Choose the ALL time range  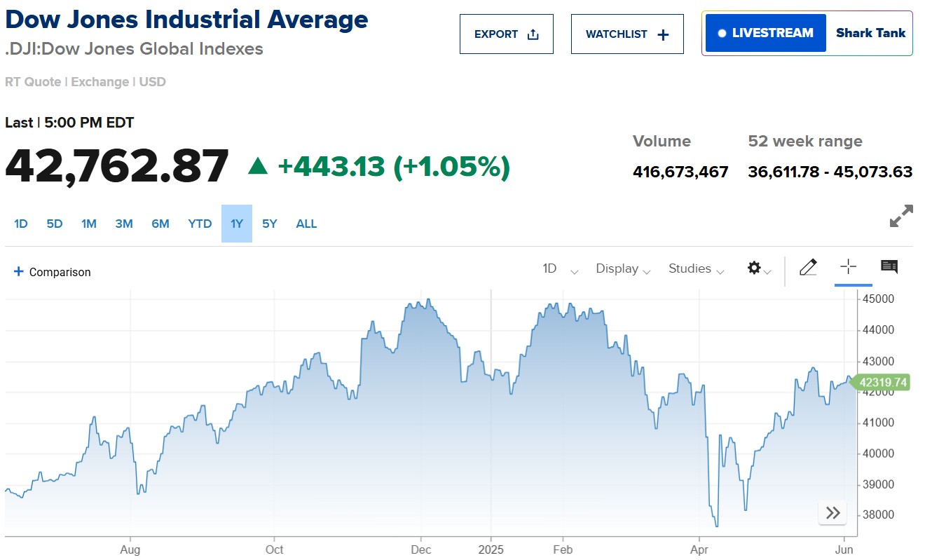(306, 224)
